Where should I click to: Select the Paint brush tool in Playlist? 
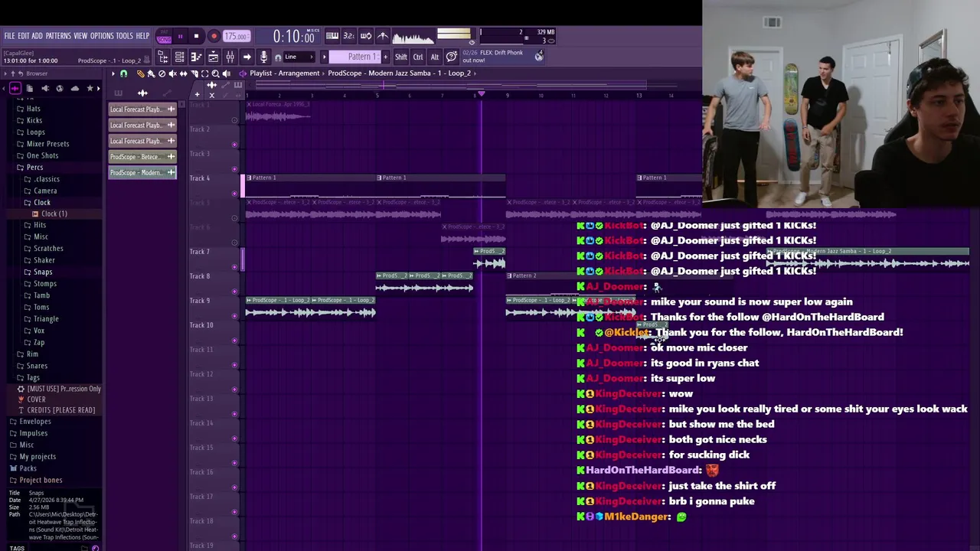coord(151,73)
